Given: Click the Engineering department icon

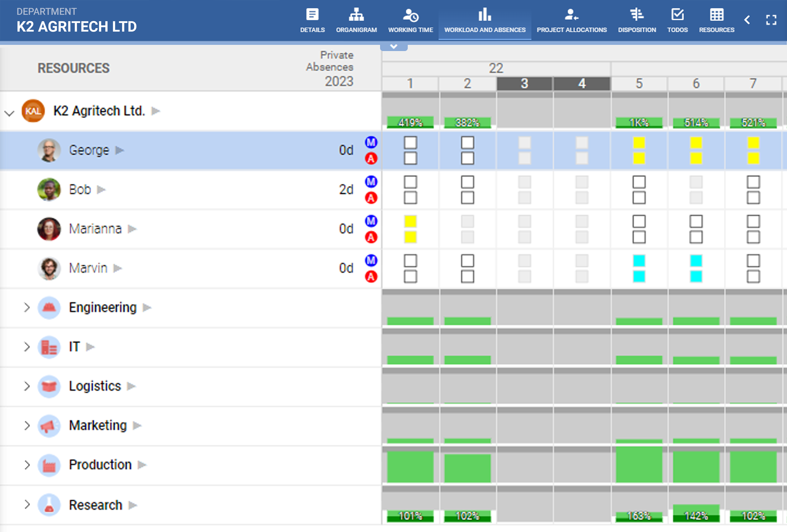Looking at the screenshot, I should coord(49,308).
